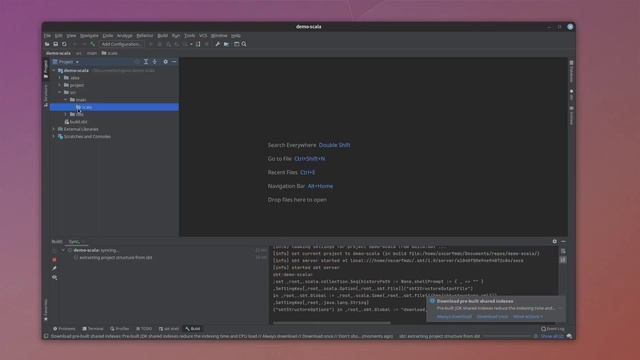Hide the Project panel with minus icon
This screenshot has width=640, height=360.
pyautogui.click(x=174, y=62)
